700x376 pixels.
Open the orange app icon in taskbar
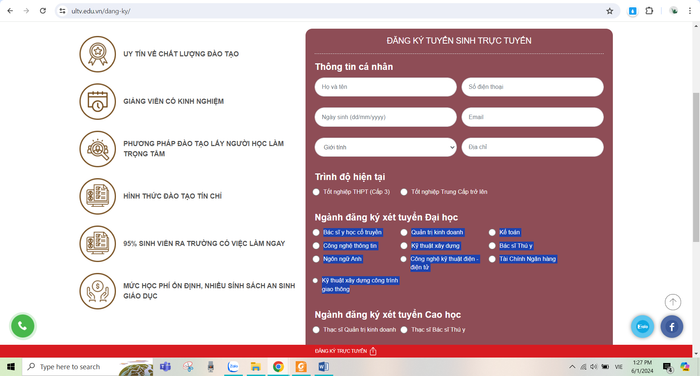(x=301, y=367)
